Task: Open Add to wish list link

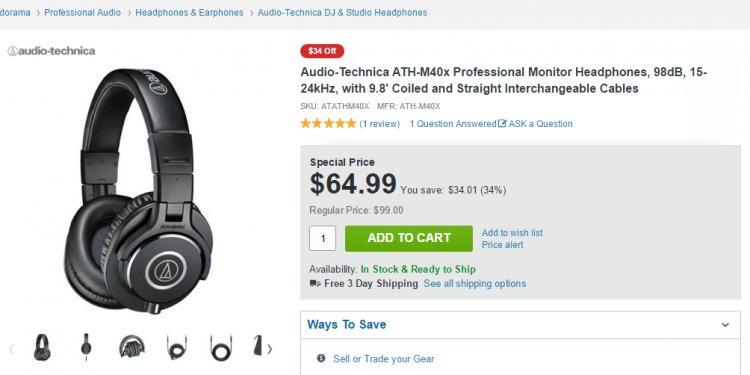Action: [512, 232]
